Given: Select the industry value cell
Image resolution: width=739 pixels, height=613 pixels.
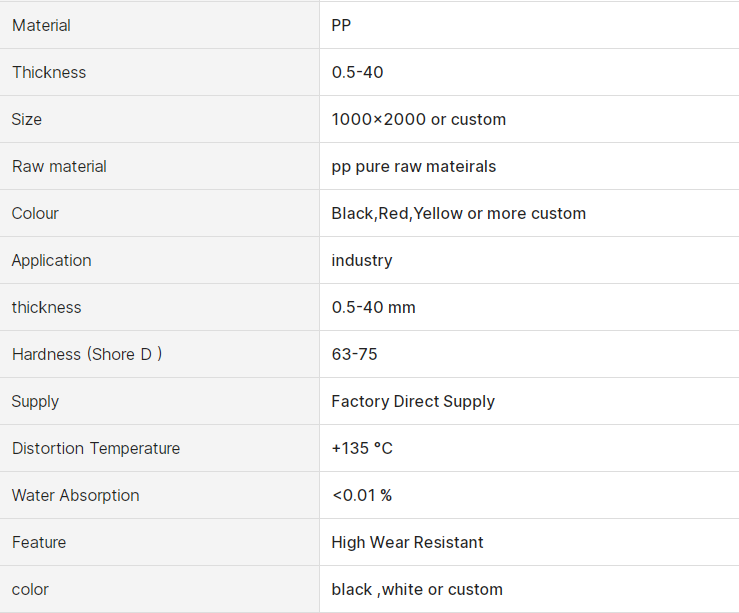Looking at the screenshot, I should [529, 260].
